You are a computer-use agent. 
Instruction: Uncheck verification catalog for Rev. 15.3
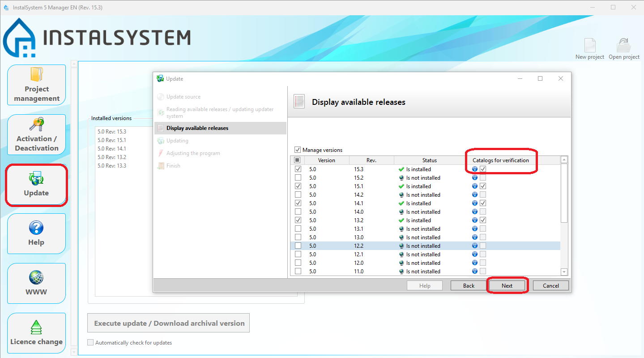[483, 169]
